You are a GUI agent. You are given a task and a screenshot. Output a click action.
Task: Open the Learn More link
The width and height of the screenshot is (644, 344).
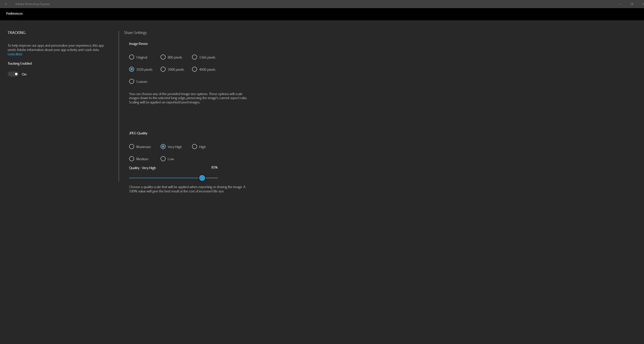[x=15, y=54]
